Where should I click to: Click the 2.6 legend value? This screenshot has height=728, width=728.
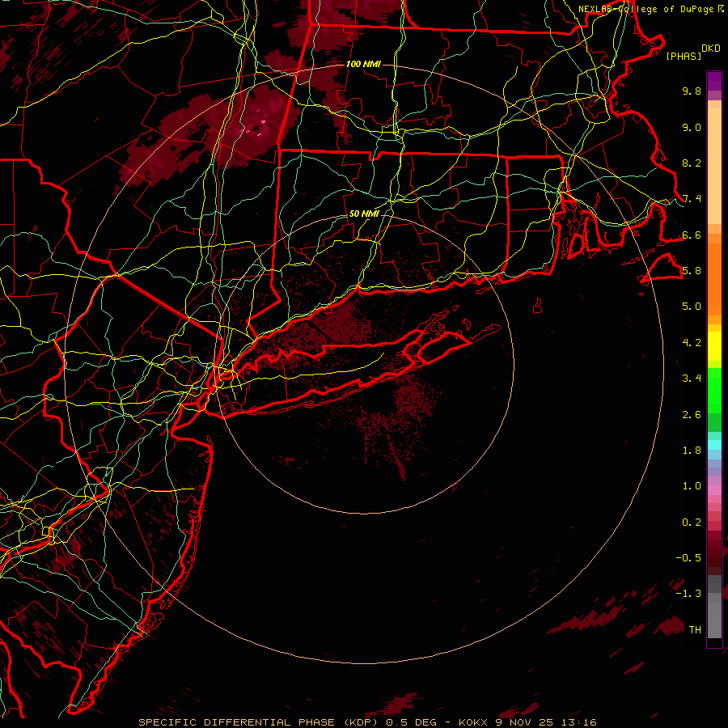(692, 415)
